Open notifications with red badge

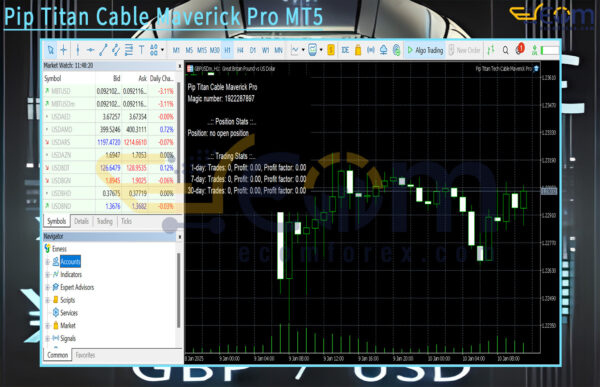point(520,49)
